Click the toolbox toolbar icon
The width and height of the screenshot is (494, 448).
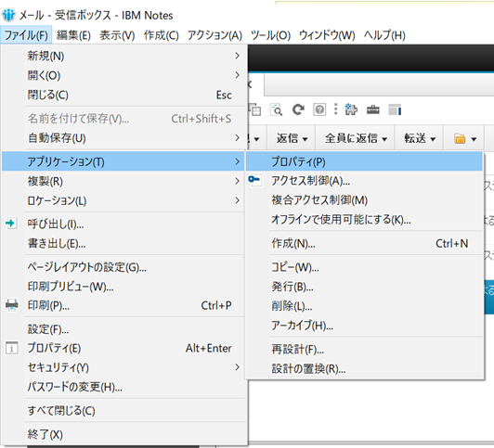pyautogui.click(x=373, y=109)
